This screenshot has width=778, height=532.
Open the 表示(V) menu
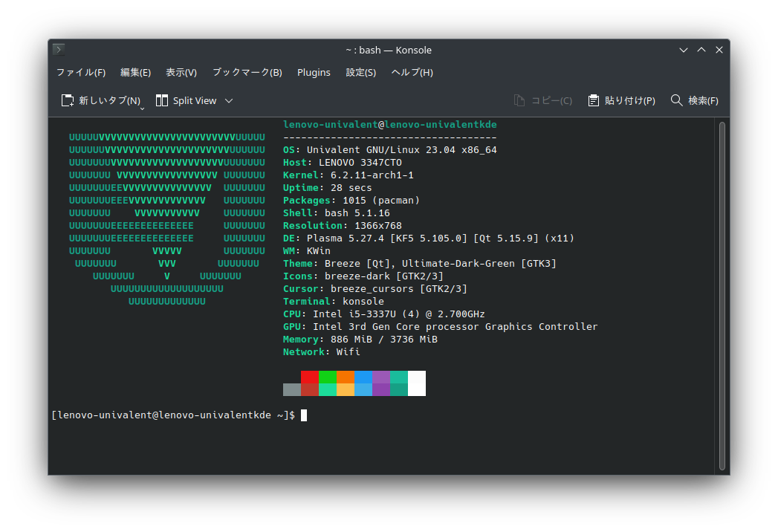[181, 73]
